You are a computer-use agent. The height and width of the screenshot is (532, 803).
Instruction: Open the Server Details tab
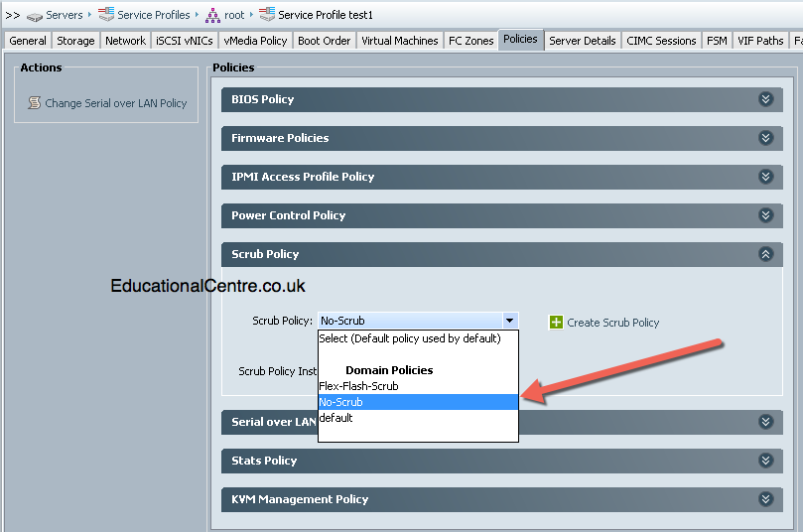(583, 41)
